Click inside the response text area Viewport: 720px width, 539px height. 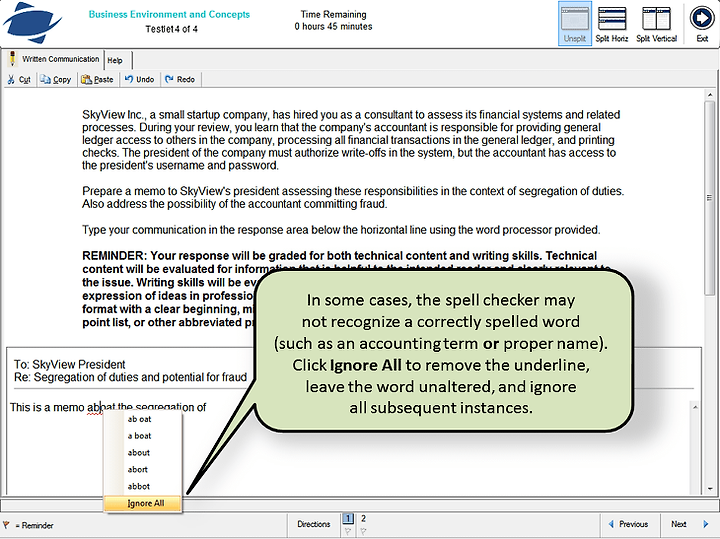pyautogui.click(x=349, y=448)
